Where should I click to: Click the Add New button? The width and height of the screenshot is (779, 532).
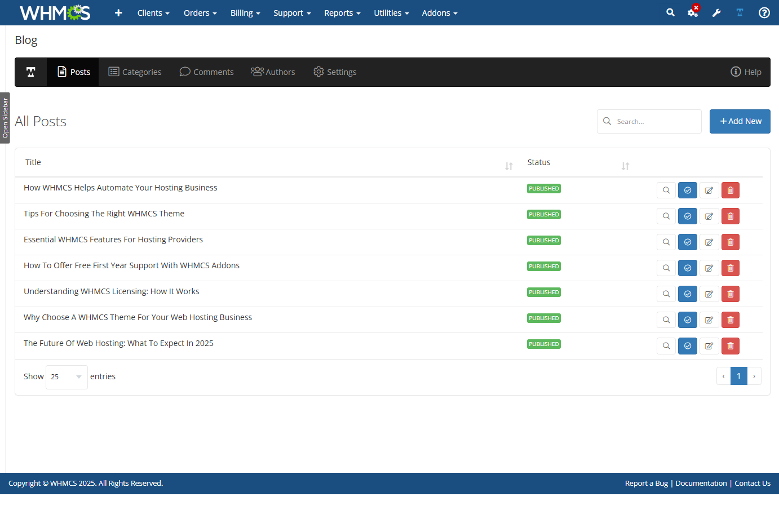(740, 122)
